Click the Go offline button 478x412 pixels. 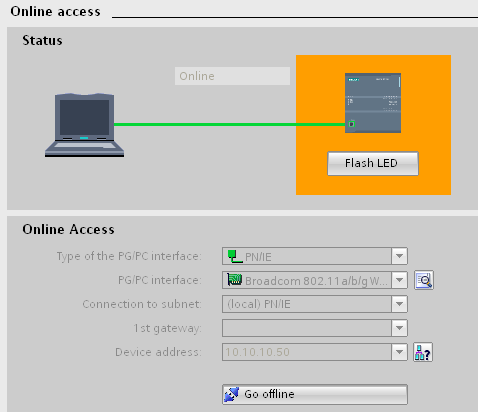pos(315,394)
